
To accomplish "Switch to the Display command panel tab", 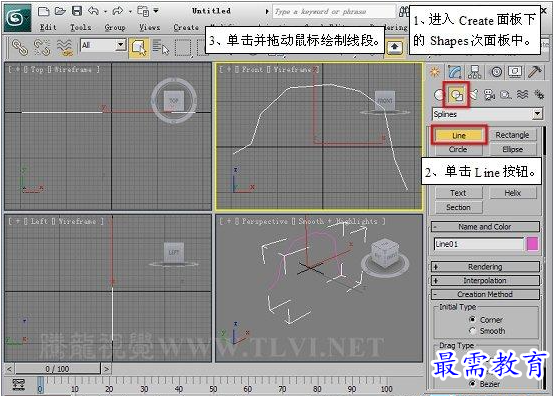I will click(515, 72).
